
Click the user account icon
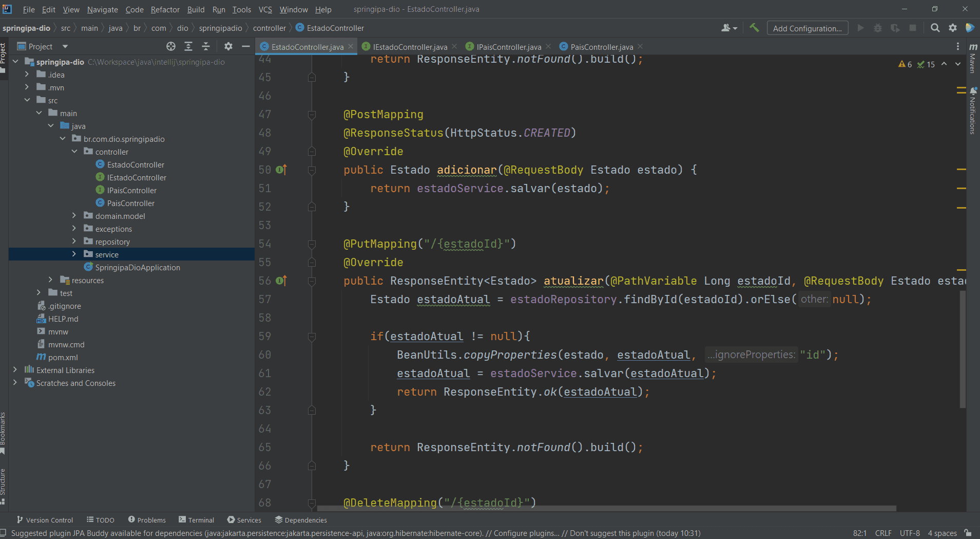[x=729, y=28]
